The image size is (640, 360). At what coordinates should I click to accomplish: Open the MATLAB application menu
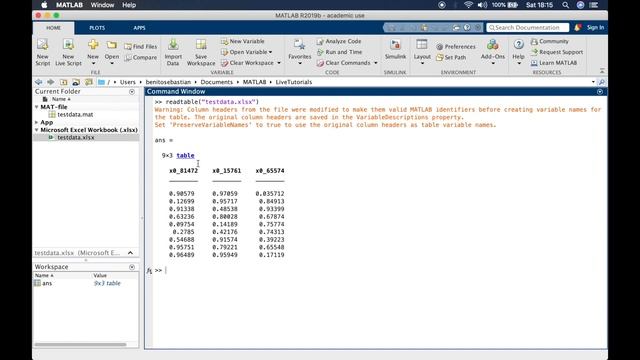(69, 5)
